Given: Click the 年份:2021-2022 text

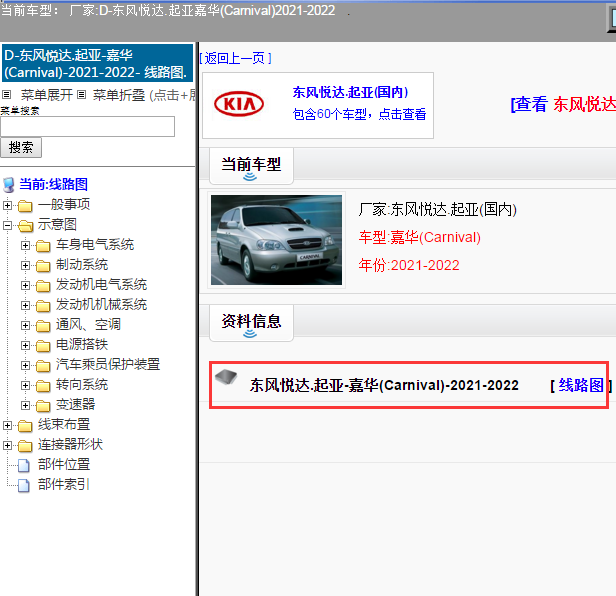Looking at the screenshot, I should [409, 266].
